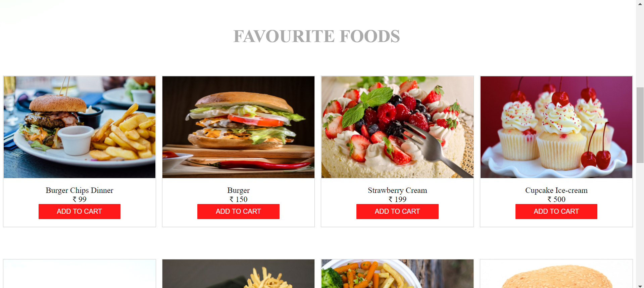Add Cupcake Ice-cream to cart
The height and width of the screenshot is (288, 644).
556,211
